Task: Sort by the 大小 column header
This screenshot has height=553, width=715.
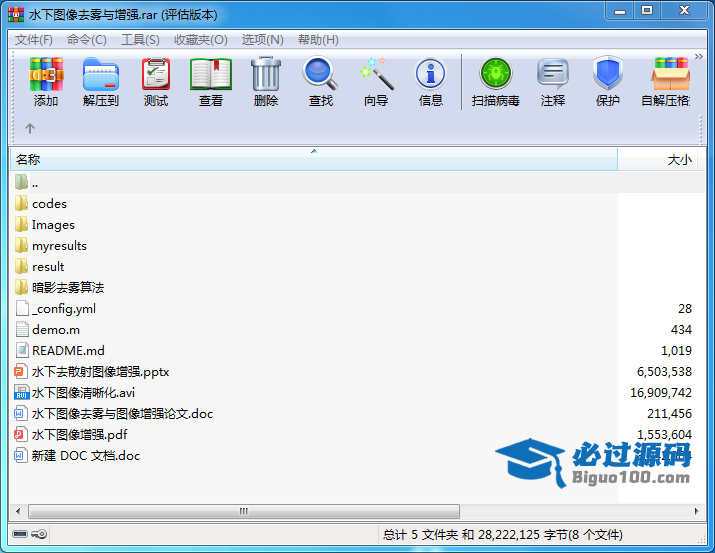Action: tap(657, 160)
